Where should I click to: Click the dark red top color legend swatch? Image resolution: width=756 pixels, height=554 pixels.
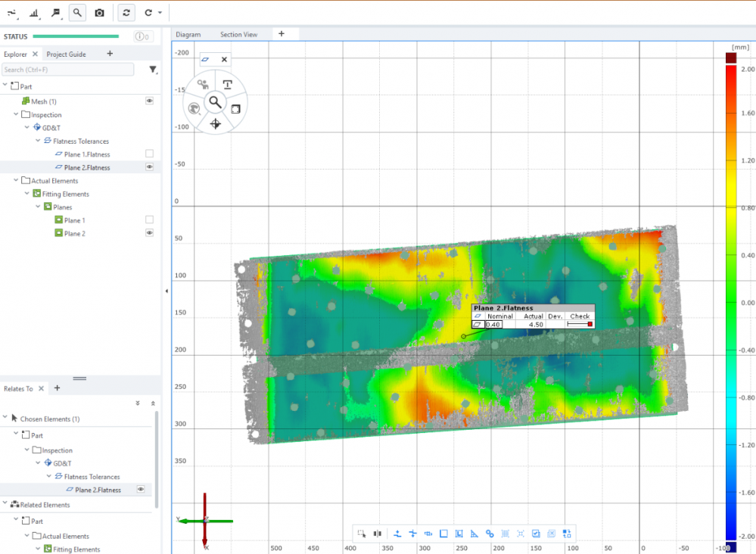(x=730, y=58)
